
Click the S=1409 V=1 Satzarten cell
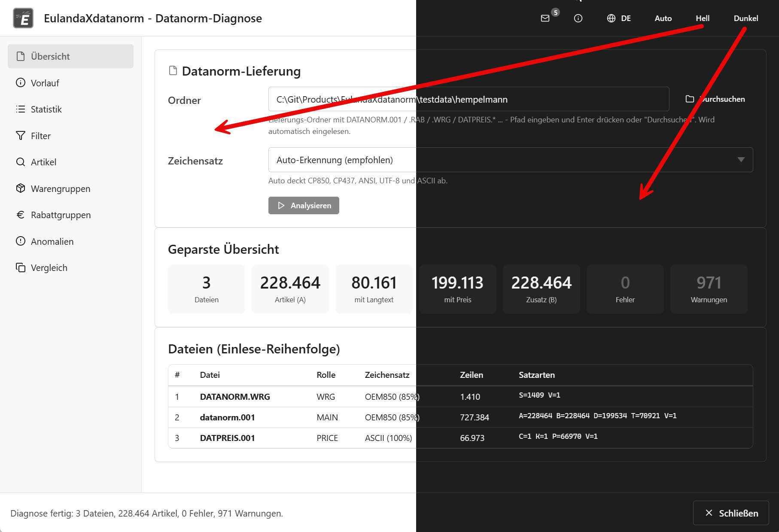(x=539, y=395)
